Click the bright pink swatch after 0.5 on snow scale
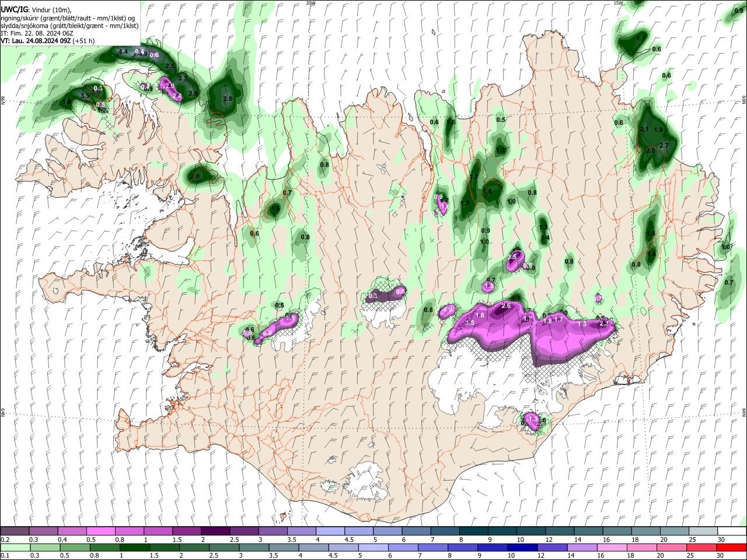Image resolution: width=747 pixels, height=560 pixels. point(100,531)
